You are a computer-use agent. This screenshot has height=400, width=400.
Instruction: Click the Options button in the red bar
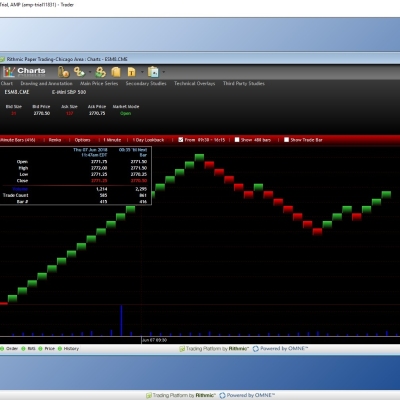(x=82, y=140)
